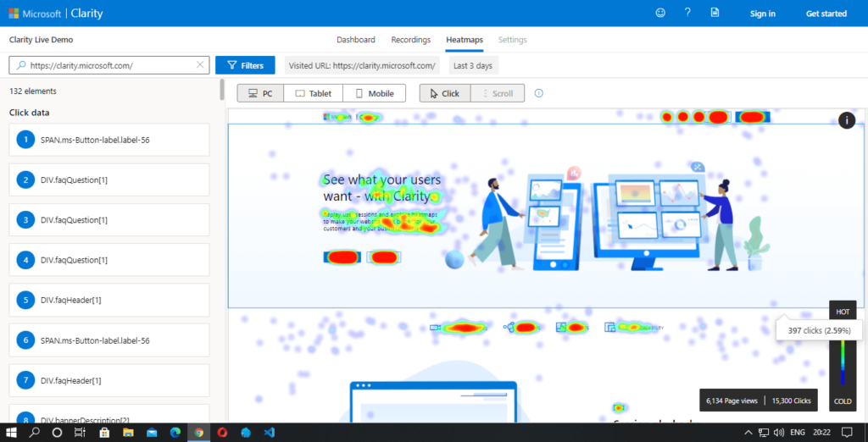Click right red hotspot button under headline
868x442 pixels.
tap(384, 257)
